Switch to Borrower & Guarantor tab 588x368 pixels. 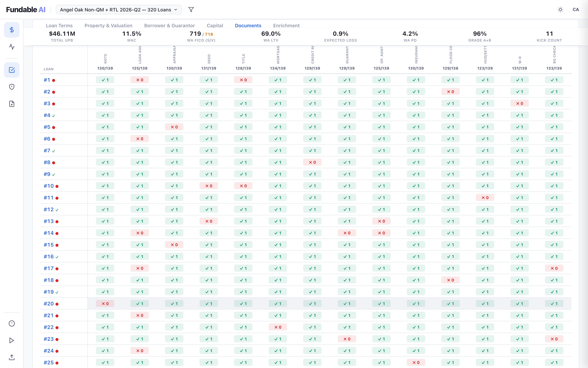pyautogui.click(x=170, y=26)
